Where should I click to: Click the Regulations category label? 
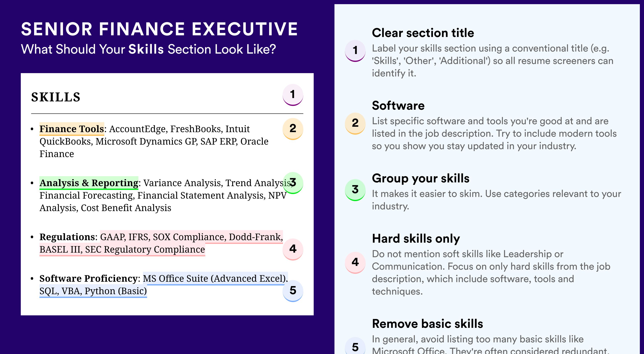[x=67, y=237]
